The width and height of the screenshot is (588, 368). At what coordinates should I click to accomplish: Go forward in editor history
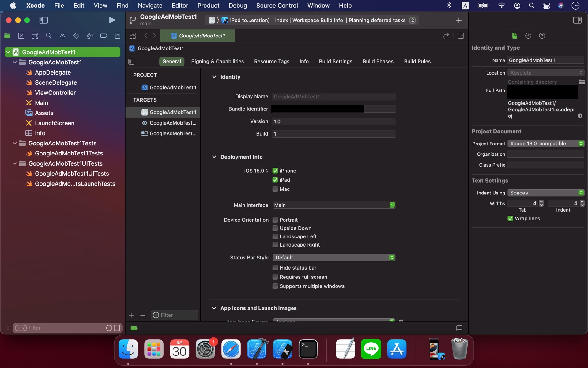coord(155,36)
